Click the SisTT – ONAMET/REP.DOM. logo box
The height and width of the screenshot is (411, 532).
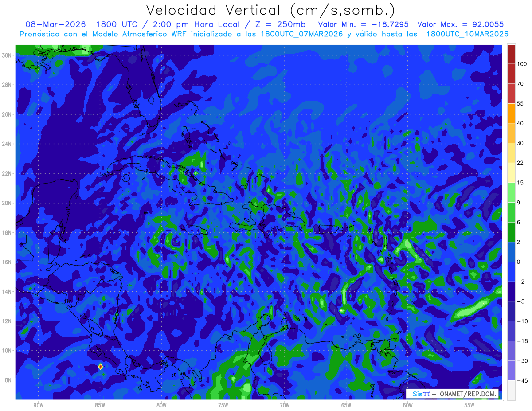click(452, 394)
